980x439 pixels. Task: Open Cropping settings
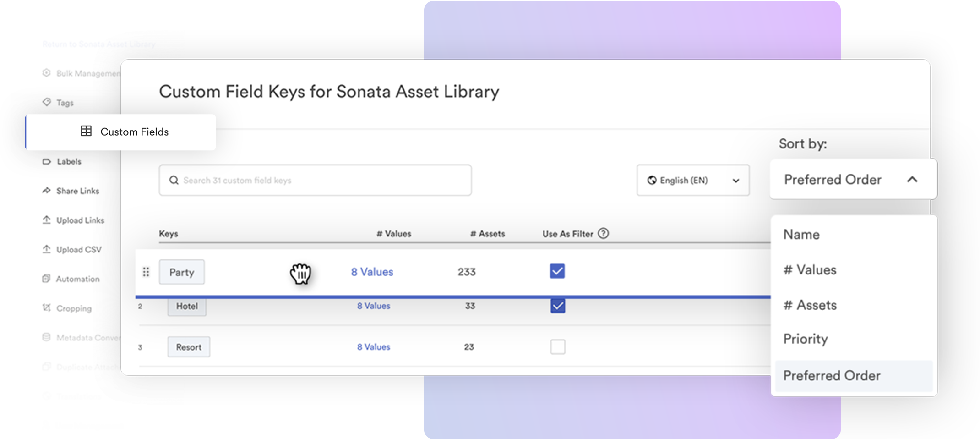[74, 308]
